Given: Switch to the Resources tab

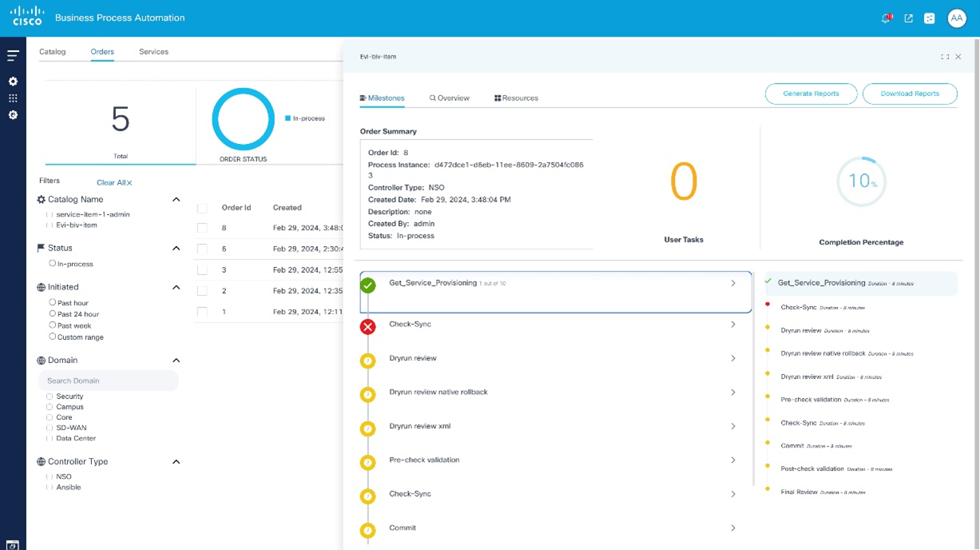Looking at the screenshot, I should pos(516,98).
